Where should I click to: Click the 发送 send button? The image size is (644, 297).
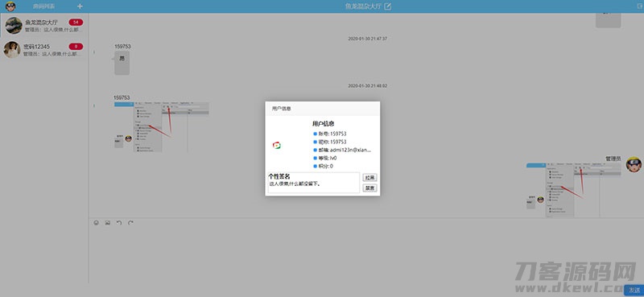pyautogui.click(x=634, y=291)
